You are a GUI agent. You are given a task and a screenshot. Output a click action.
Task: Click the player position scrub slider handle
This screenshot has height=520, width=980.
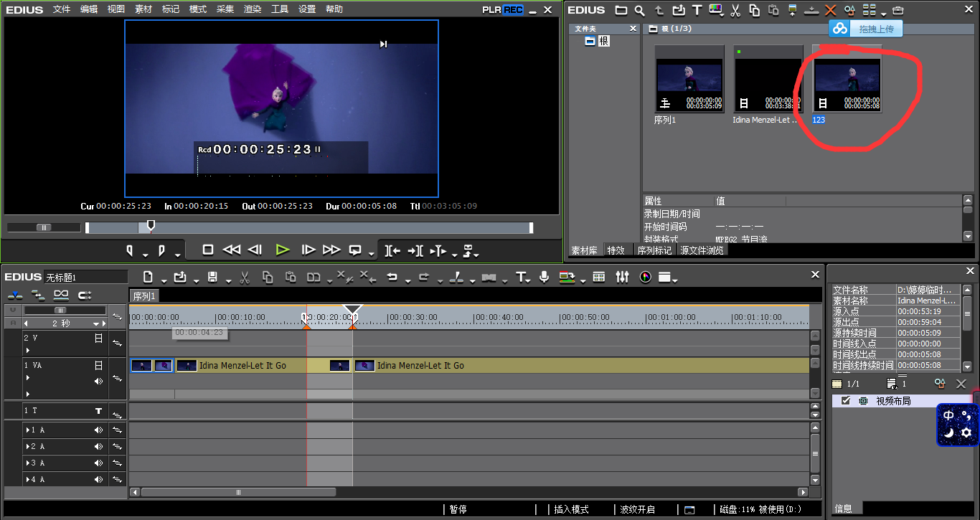151,227
